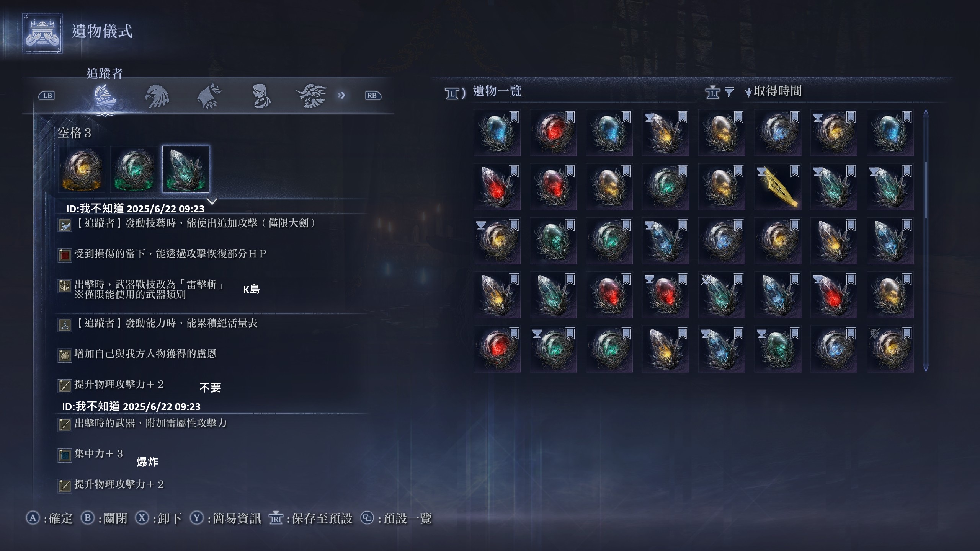Expand relic details with the down chevron

[x=212, y=201]
